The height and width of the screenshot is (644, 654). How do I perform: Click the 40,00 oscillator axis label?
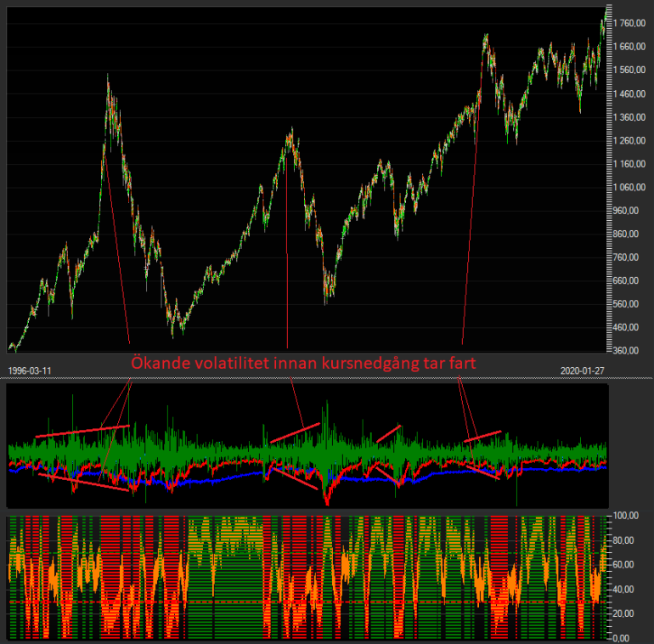[x=623, y=589]
